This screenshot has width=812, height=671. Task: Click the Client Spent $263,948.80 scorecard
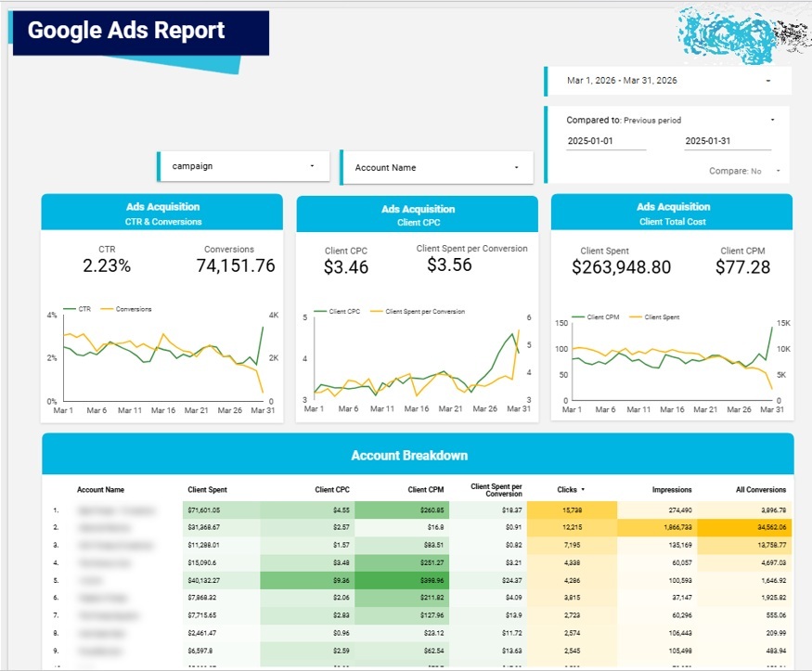(x=621, y=262)
